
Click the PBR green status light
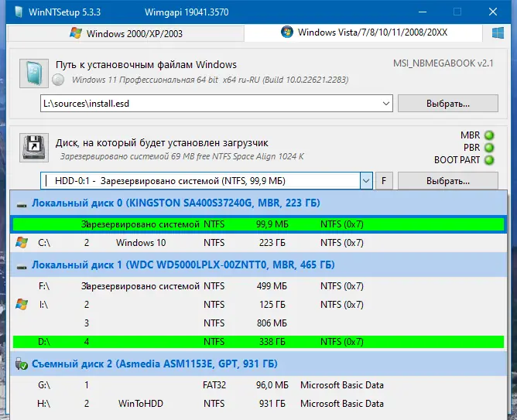(x=489, y=148)
